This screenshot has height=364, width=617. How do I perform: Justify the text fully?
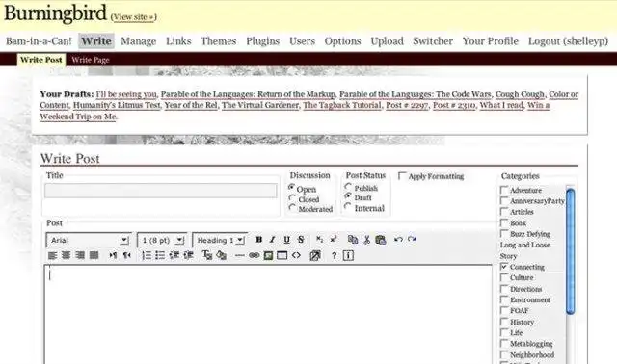point(94,255)
